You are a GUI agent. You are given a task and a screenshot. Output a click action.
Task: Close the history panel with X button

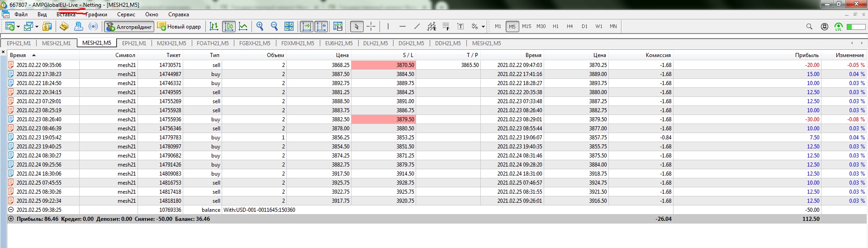click(3, 52)
